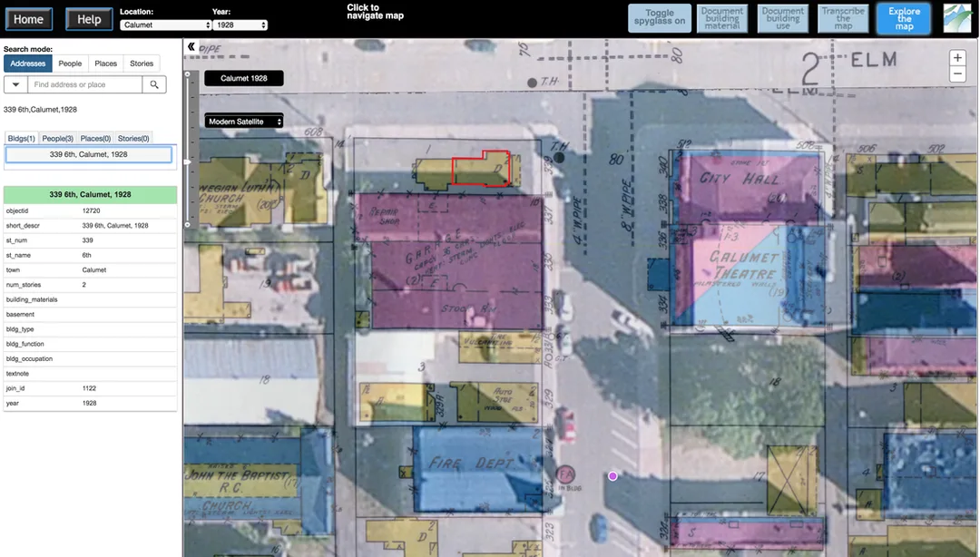980x557 pixels.
Task: Switch to Places search mode
Action: coord(105,64)
